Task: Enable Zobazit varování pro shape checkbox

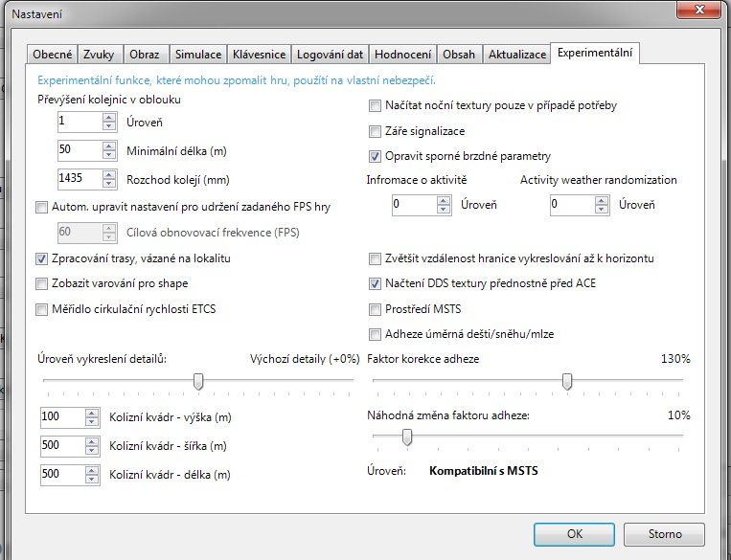Action: pyautogui.click(x=41, y=283)
